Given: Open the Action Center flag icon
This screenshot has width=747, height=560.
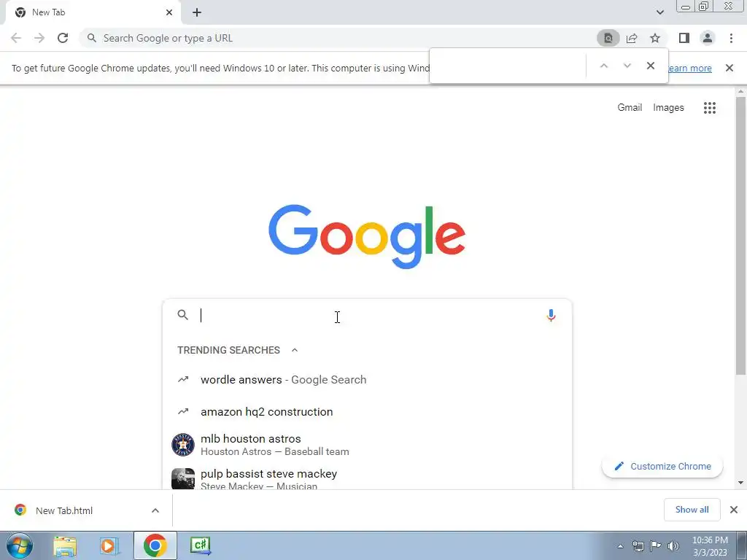Looking at the screenshot, I should point(656,546).
